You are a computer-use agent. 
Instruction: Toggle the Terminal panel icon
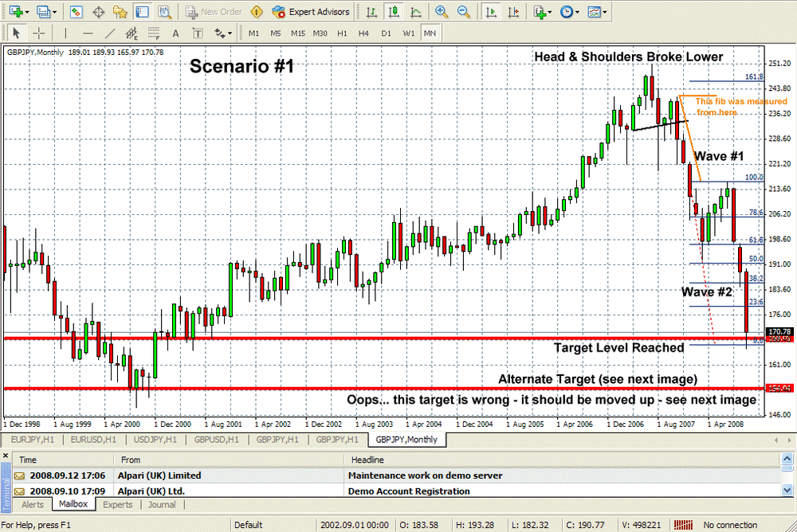click(143, 12)
